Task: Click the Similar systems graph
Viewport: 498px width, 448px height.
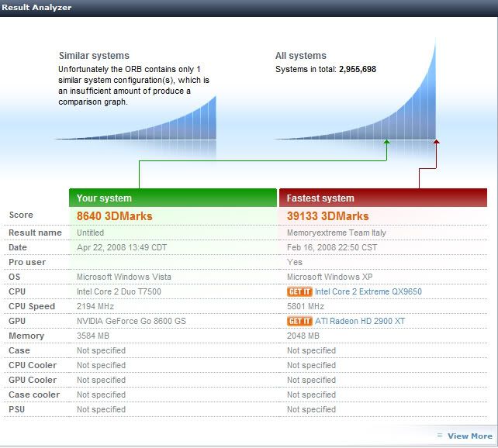Action: point(137,119)
